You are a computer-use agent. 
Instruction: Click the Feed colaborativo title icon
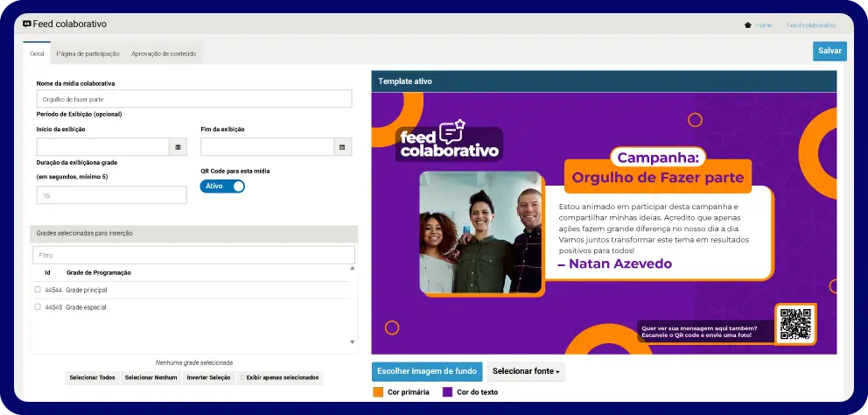point(26,24)
